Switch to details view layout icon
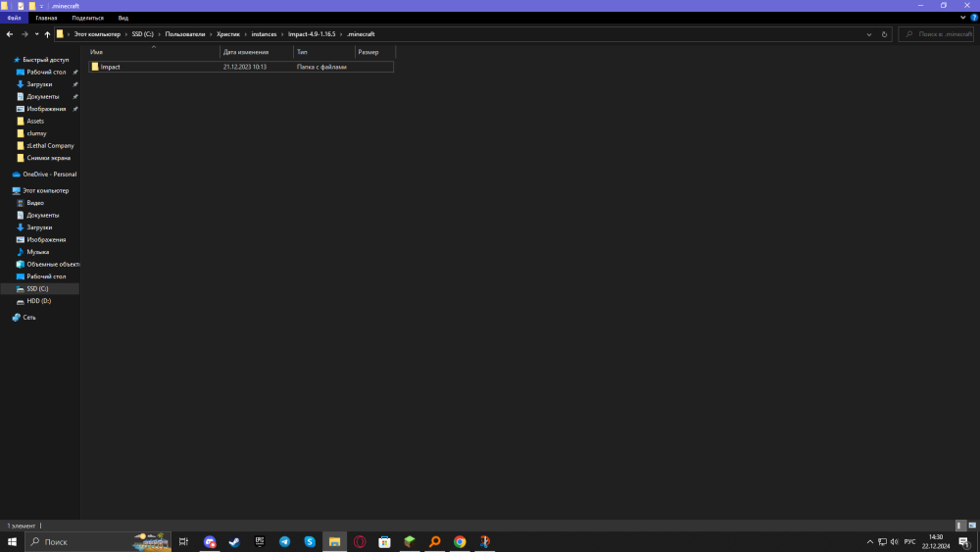The height and width of the screenshot is (552, 980). (960, 526)
